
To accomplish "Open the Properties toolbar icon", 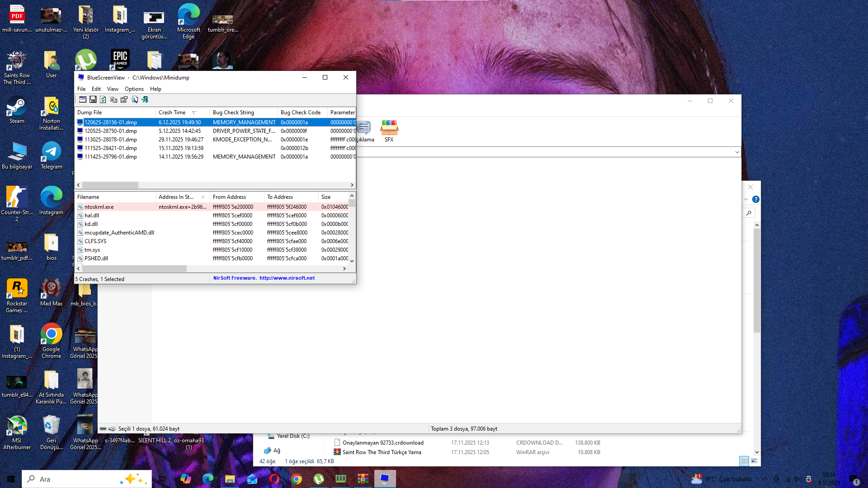I will pyautogui.click(x=124, y=99).
